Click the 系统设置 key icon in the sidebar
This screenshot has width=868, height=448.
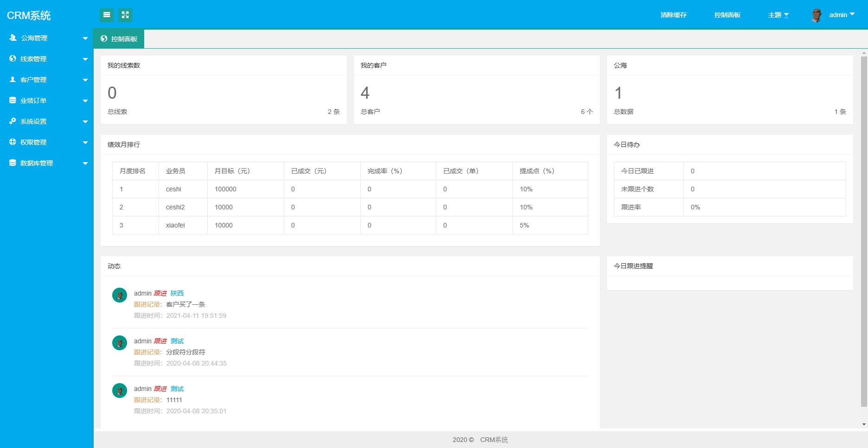click(x=13, y=121)
